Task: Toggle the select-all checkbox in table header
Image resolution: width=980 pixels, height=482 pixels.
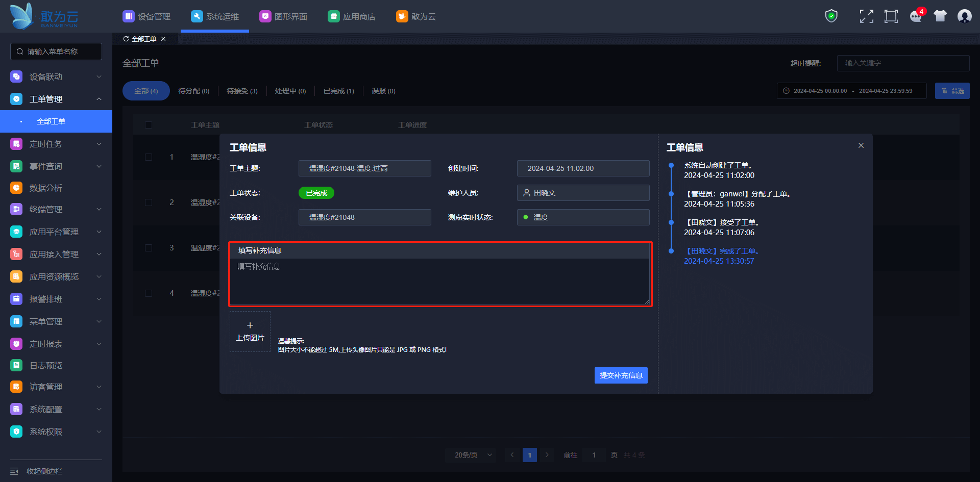Action: (x=149, y=125)
